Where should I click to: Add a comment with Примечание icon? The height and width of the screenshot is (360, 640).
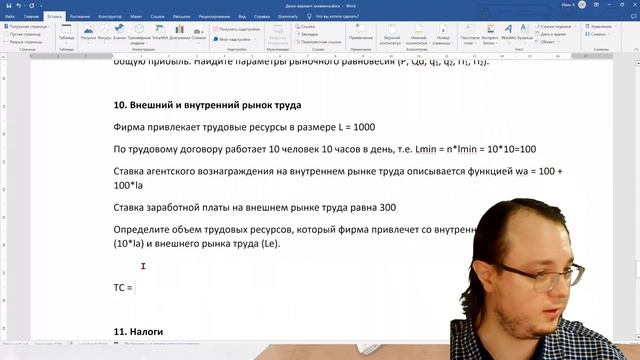coord(361,33)
